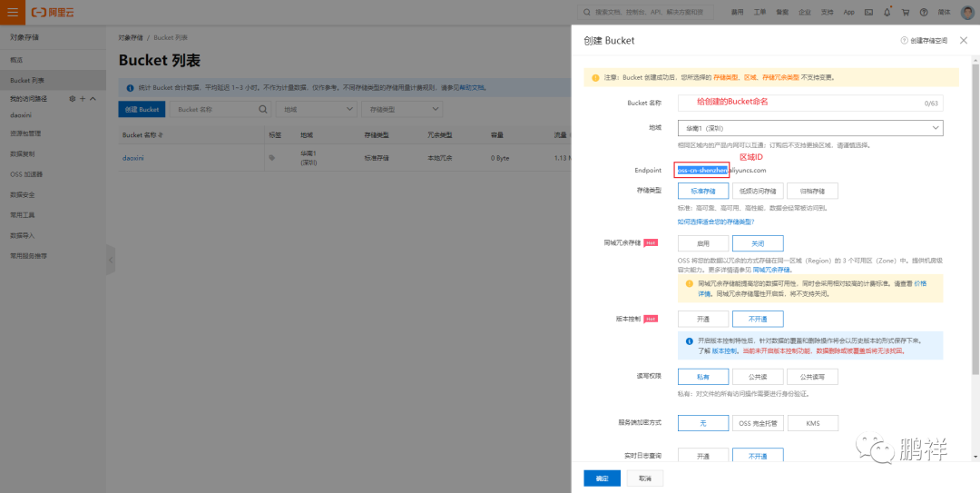Click the 确定 confirm button
This screenshot has height=493, width=980.
[x=602, y=478]
